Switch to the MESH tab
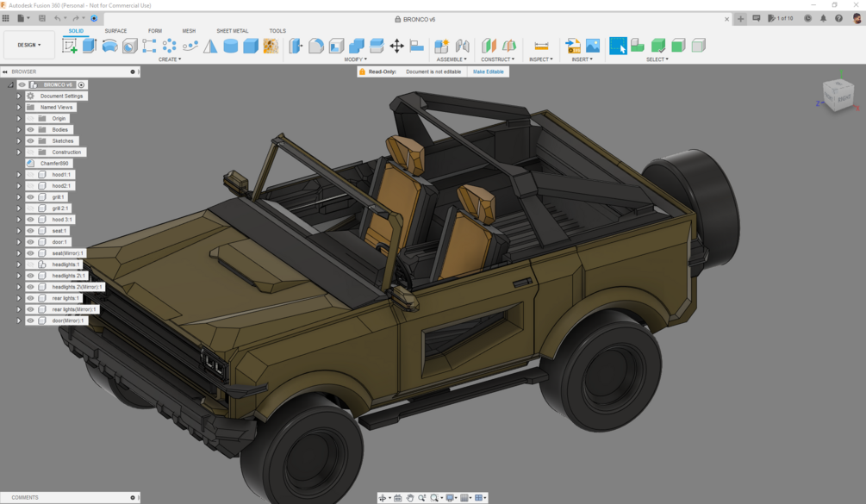Screen dimensions: 866x504 coord(189,31)
